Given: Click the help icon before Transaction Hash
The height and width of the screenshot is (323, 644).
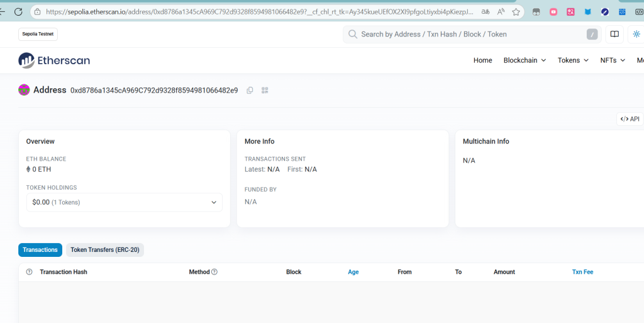Looking at the screenshot, I should pyautogui.click(x=29, y=272).
